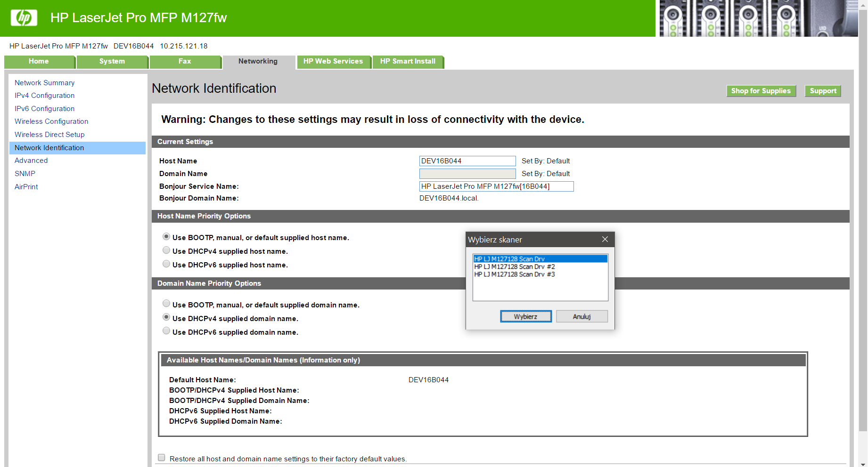Click the Shop for Supplies button
The height and width of the screenshot is (467, 868).
click(x=761, y=91)
